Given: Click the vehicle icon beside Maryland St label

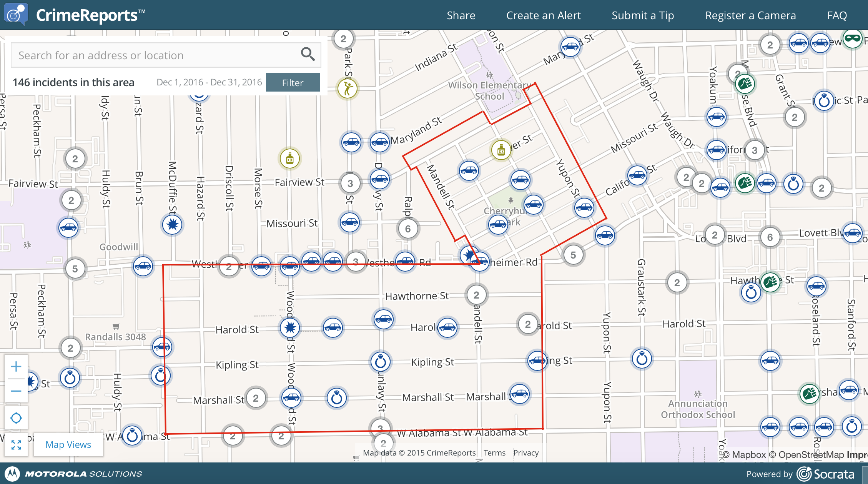Looking at the screenshot, I should (380, 142).
